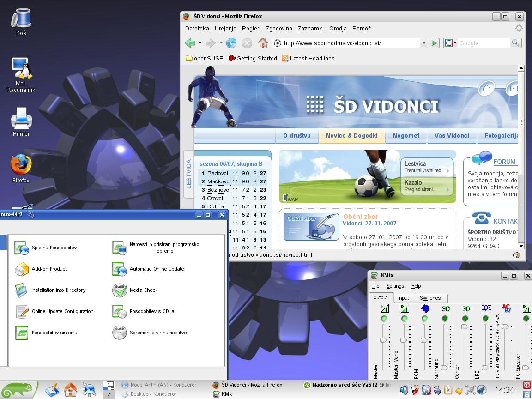Reload the page in Firefox
The width and height of the screenshot is (532, 399).
[x=231, y=43]
